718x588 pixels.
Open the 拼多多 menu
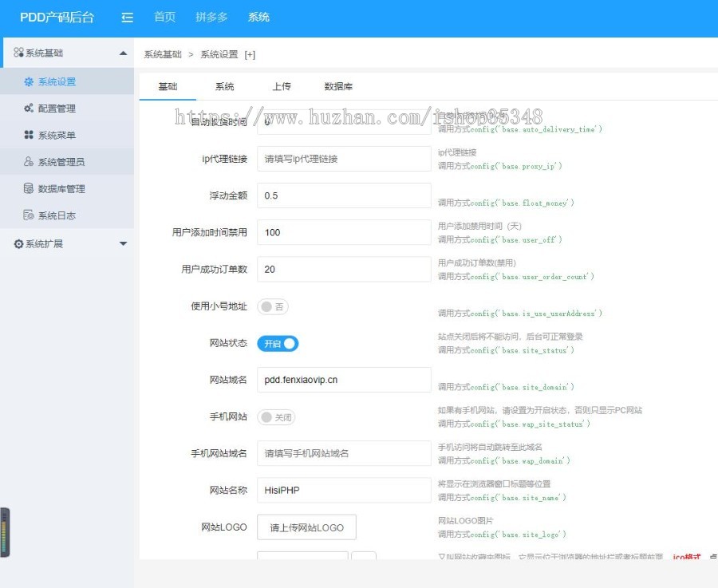pyautogui.click(x=210, y=16)
